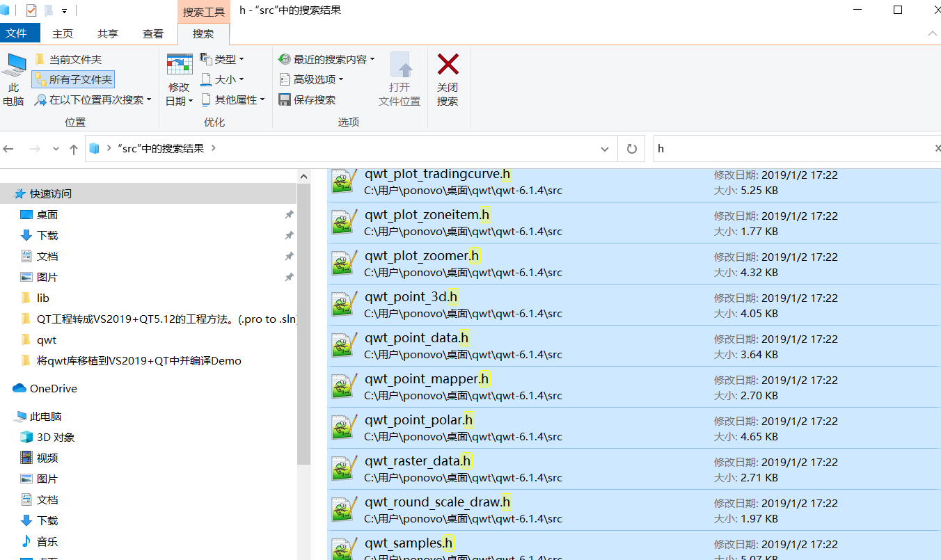Click the qwt_plot_zoomer.h file icon
The image size is (941, 560).
(x=343, y=263)
